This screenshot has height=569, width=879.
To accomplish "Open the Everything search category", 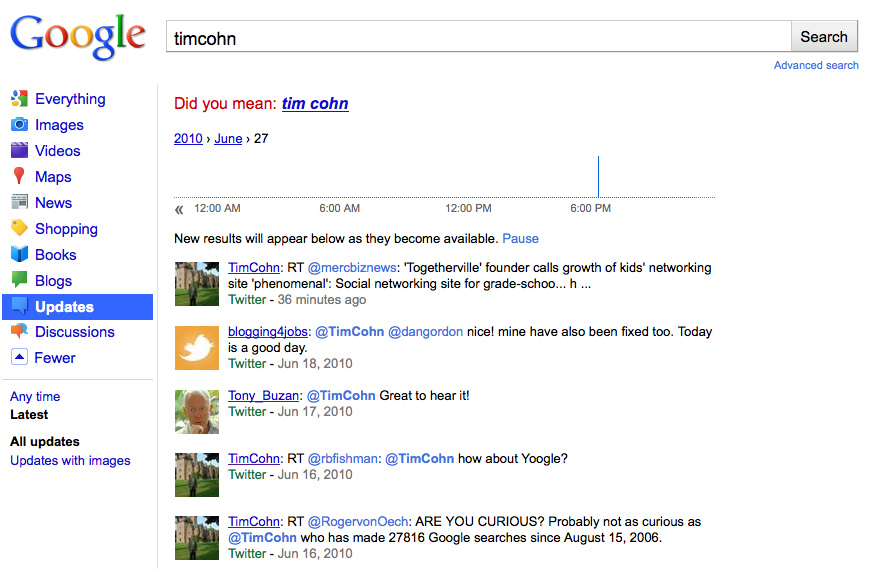I will 70,99.
